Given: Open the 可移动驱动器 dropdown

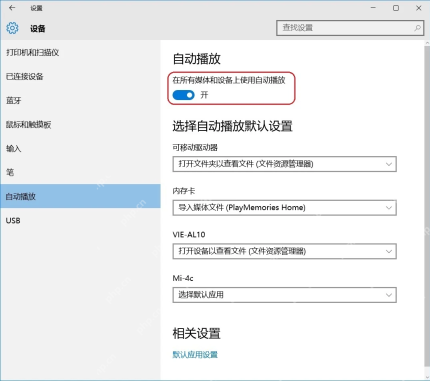Looking at the screenshot, I should pyautogui.click(x=284, y=164).
